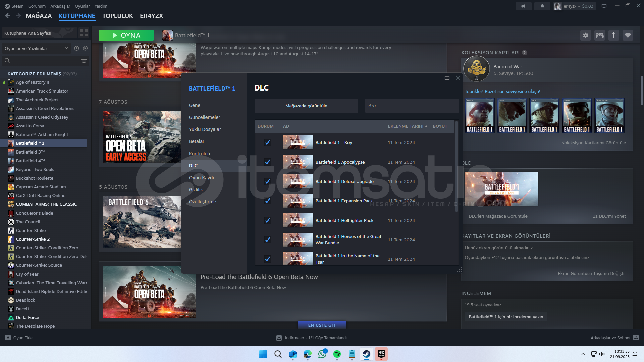644x362 pixels.
Task: Show recent activity clock filter
Action: click(76, 48)
